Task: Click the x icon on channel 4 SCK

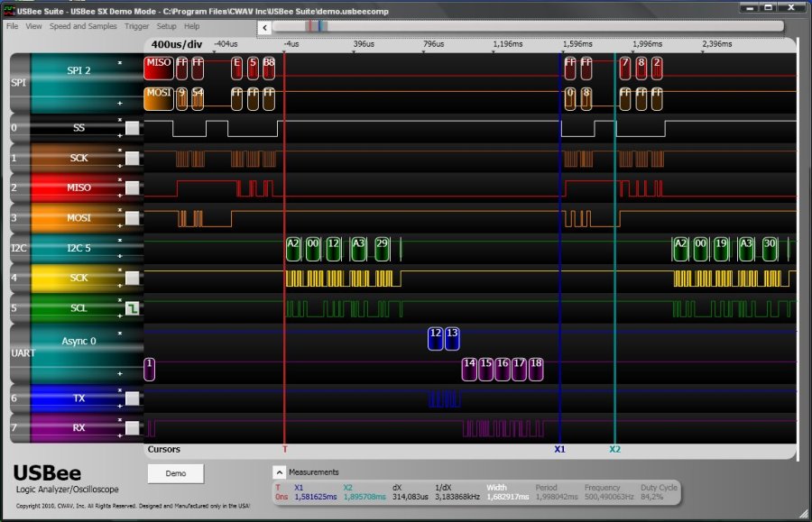Action: 120,270
